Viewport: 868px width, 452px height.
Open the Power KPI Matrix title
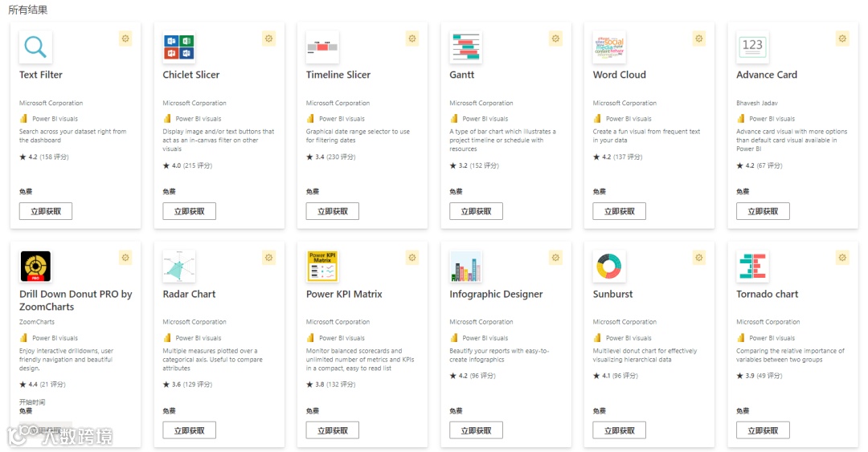tap(344, 295)
